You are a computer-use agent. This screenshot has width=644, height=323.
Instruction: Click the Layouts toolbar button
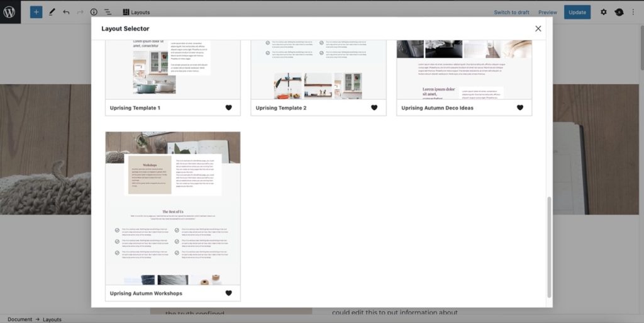136,12
